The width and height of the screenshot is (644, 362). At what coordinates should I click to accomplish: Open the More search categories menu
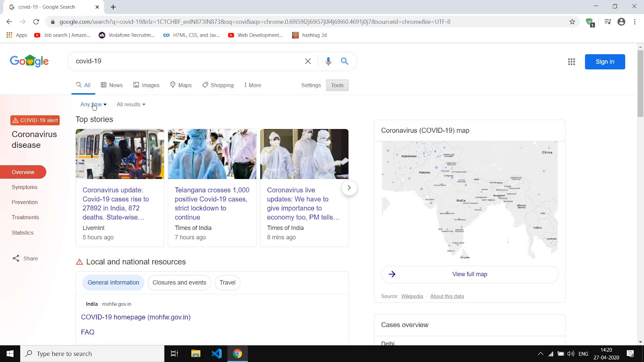point(252,85)
